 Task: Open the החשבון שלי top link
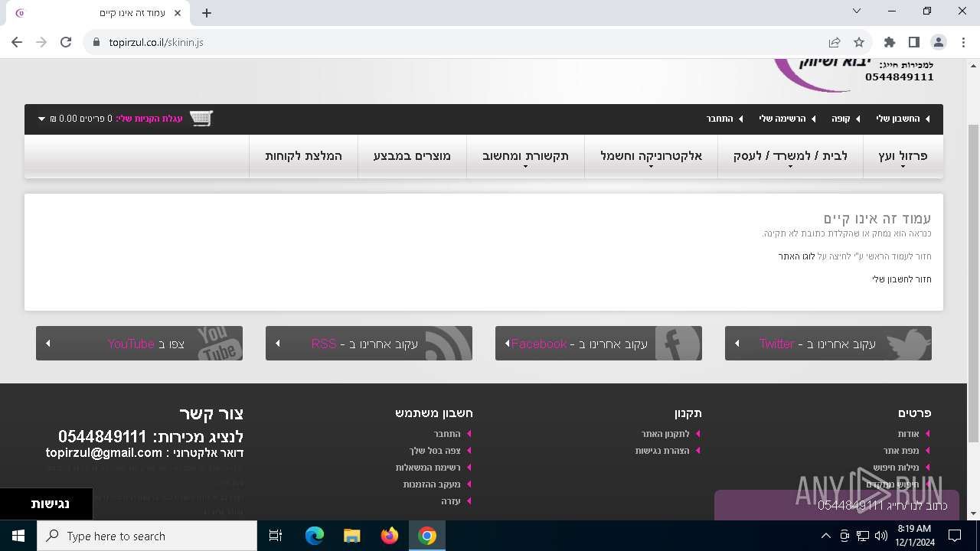[898, 119]
